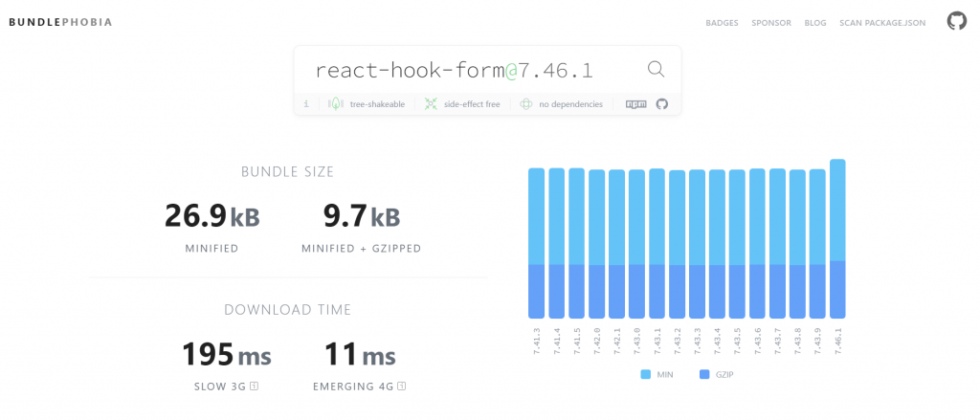Select the 7.43.4 version bar
This screenshot has height=420, width=980.
click(718, 244)
